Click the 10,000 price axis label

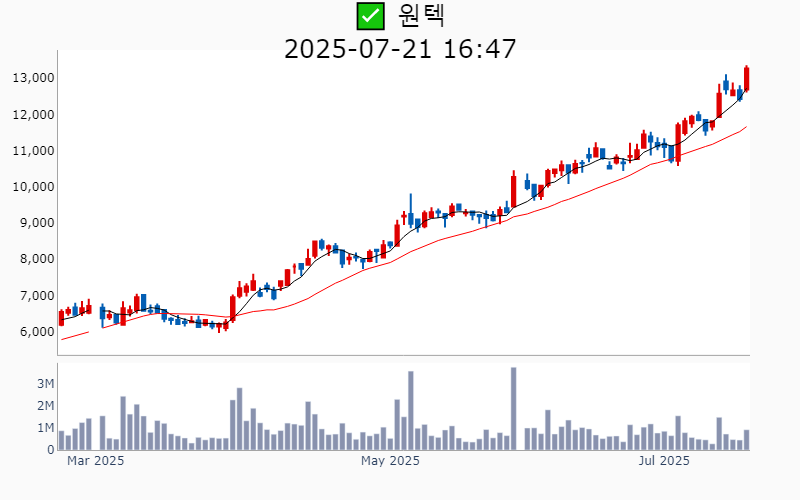pos(34,187)
